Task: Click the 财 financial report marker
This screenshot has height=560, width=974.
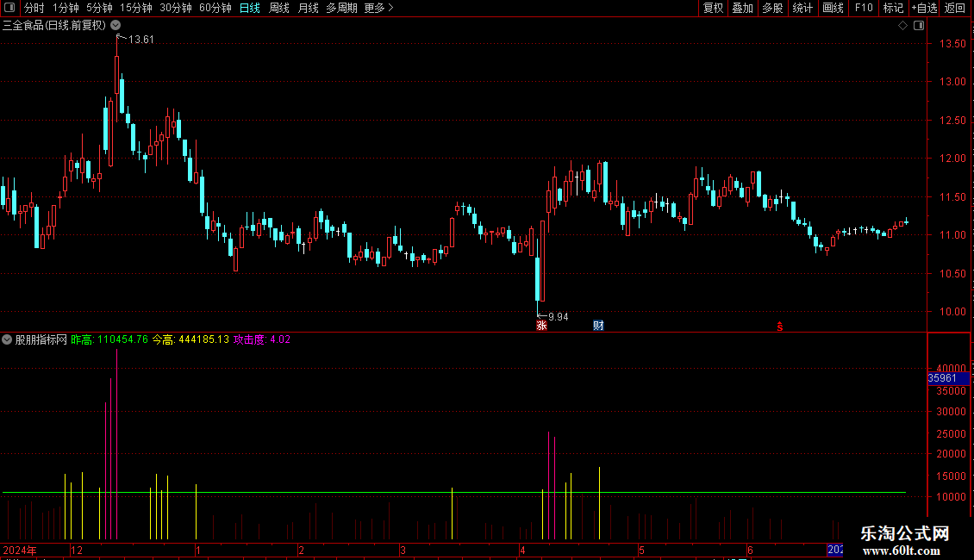Action: click(x=598, y=326)
